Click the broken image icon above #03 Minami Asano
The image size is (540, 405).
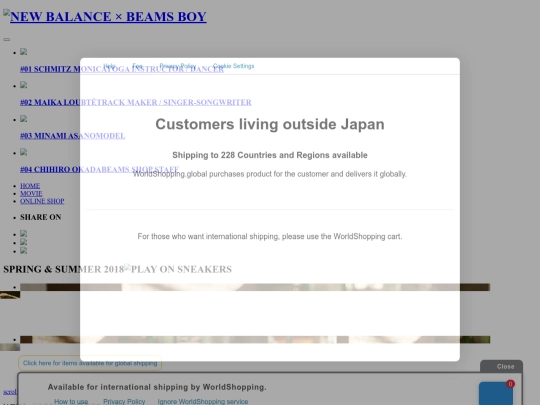coord(23,119)
